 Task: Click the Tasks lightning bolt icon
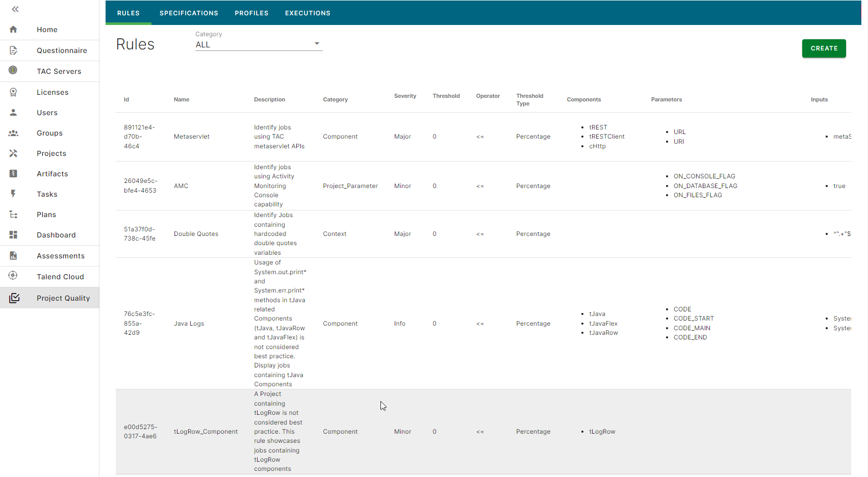coord(14,194)
